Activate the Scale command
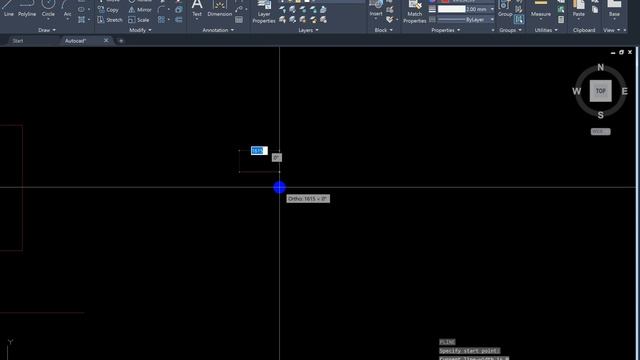 (139, 20)
